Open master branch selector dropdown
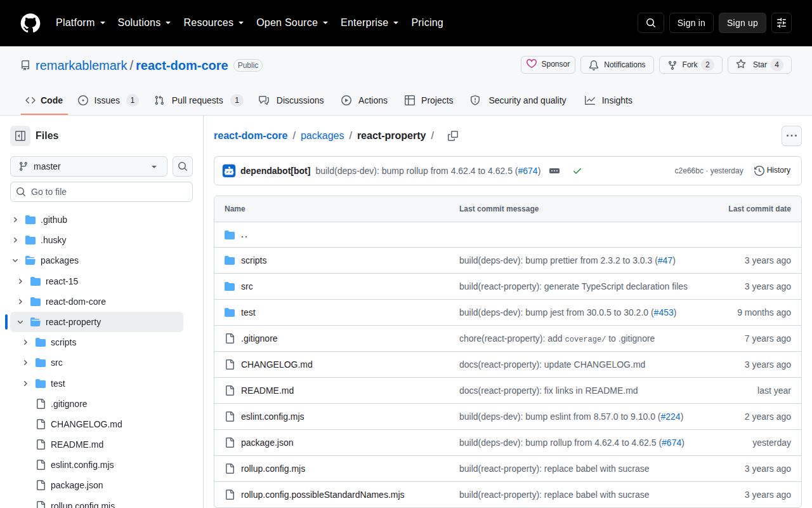 (x=89, y=166)
